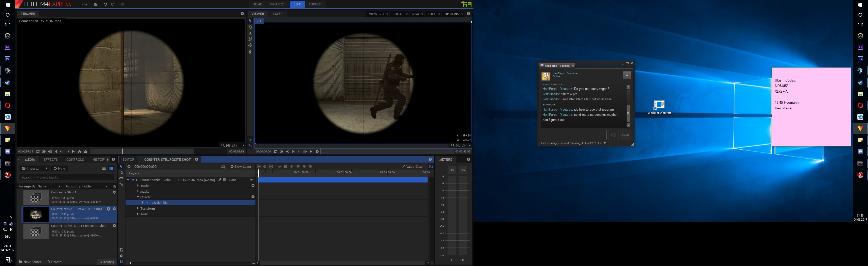868x266 pixels.
Task: Preview the Counter-strike mp4 in Trimmer
Action: 108,209
